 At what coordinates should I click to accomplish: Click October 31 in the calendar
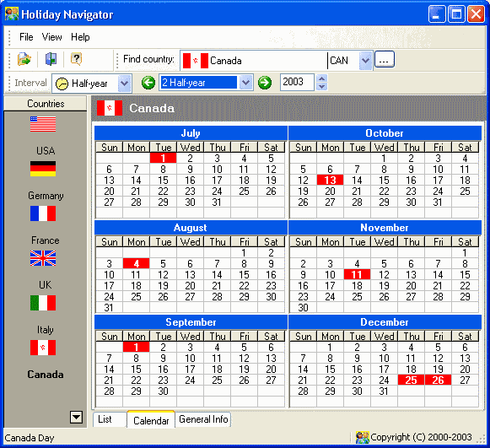point(438,202)
